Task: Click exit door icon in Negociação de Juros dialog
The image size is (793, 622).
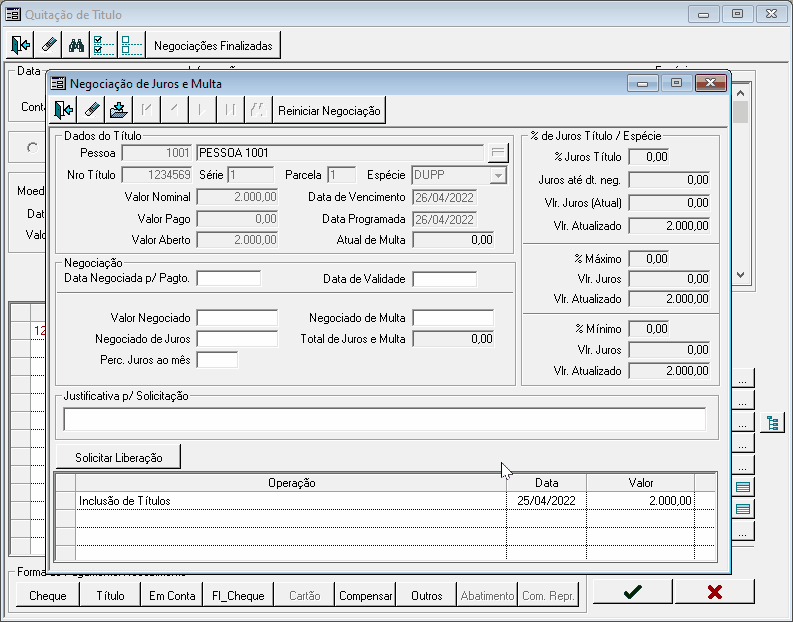Action: [x=64, y=110]
